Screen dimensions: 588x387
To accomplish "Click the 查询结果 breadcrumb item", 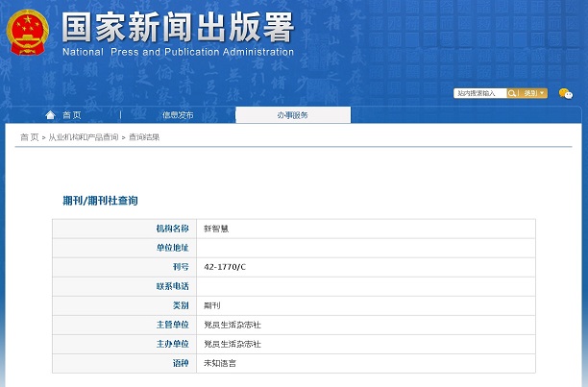I will pos(144,137).
